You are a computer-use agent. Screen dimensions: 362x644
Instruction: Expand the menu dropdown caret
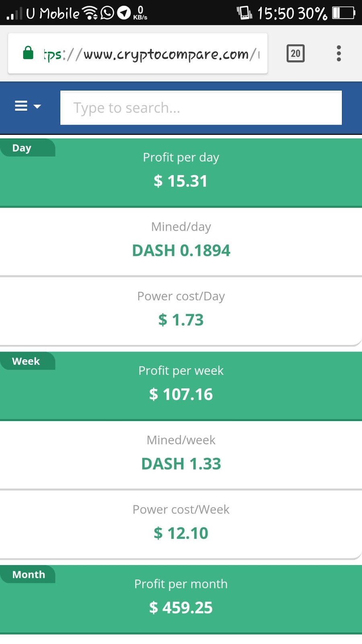point(37,107)
